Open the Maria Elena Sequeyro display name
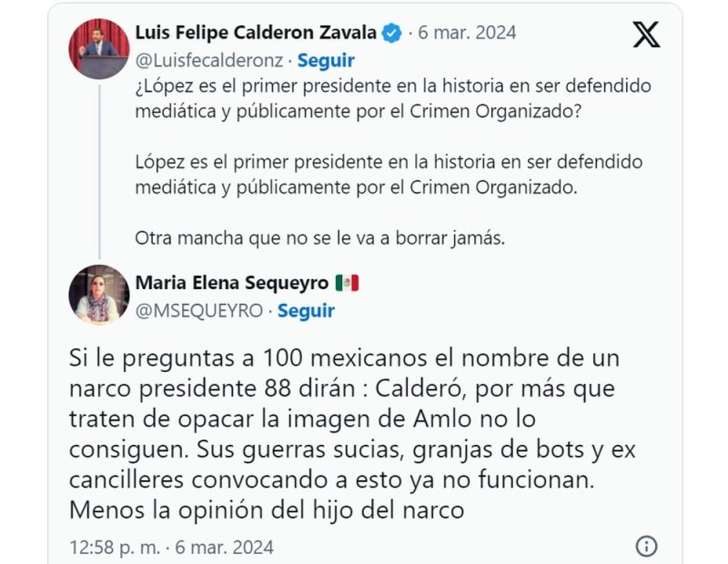Screen dimensions: 728x564 pos(232,283)
